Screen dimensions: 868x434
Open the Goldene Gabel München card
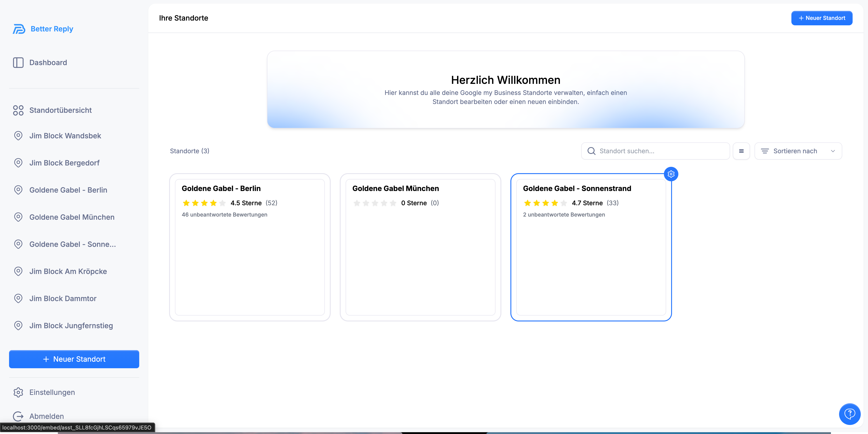420,247
